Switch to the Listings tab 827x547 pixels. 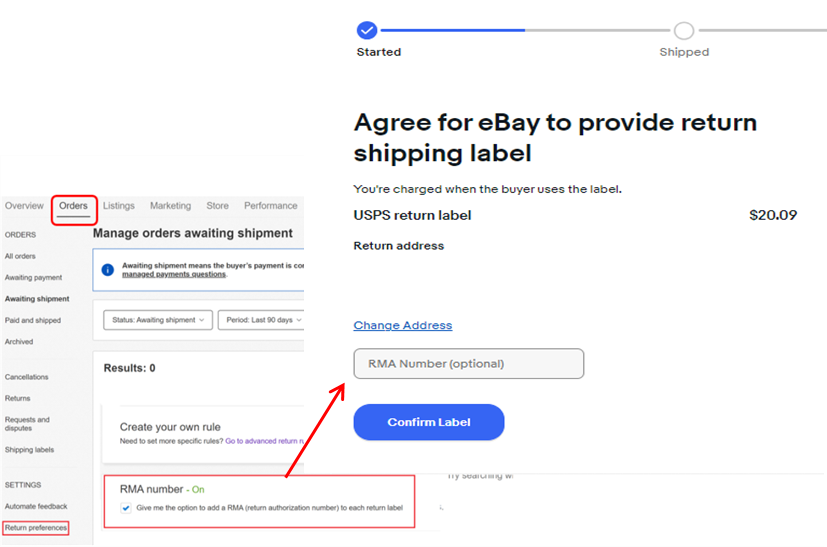[119, 206]
